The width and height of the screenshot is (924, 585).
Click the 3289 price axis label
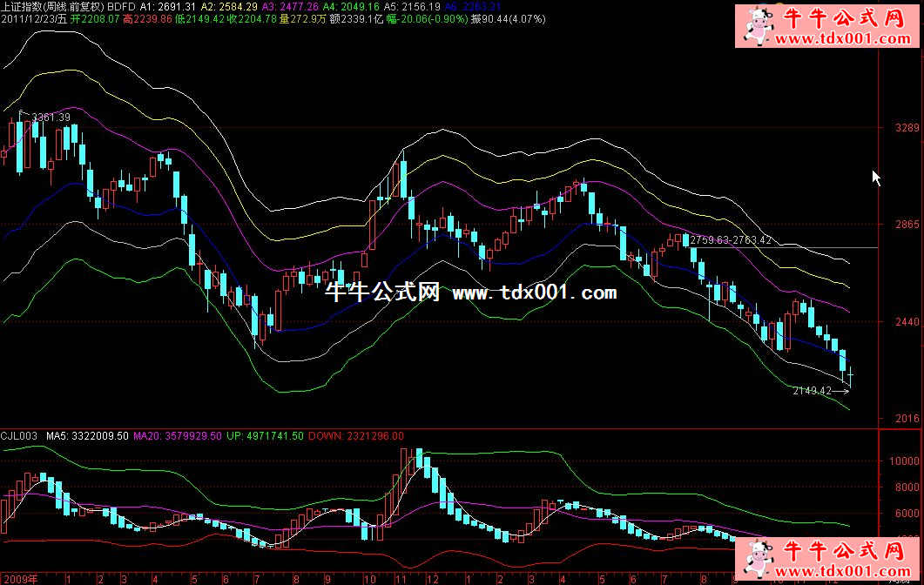pos(907,128)
